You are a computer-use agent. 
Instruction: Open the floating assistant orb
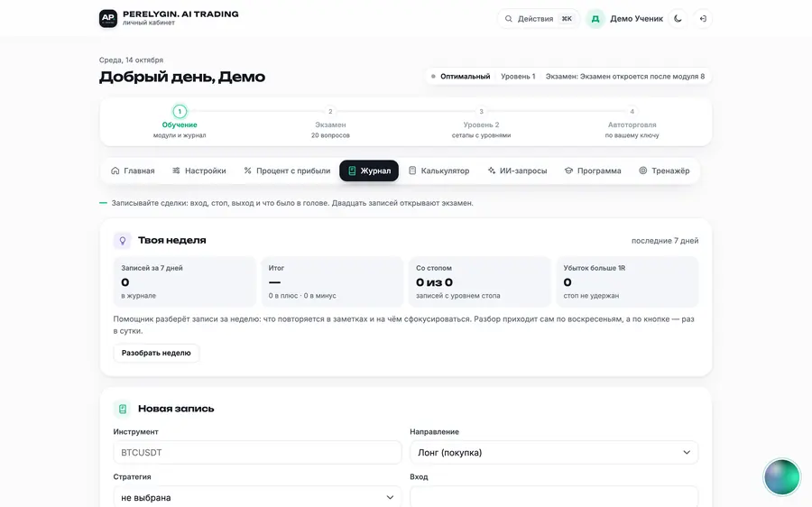tap(781, 477)
